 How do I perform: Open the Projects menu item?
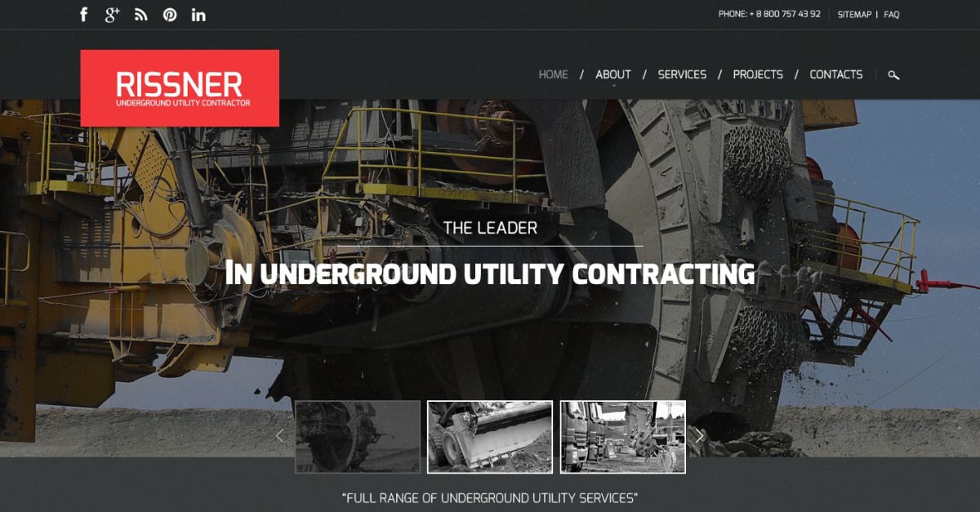(x=758, y=74)
